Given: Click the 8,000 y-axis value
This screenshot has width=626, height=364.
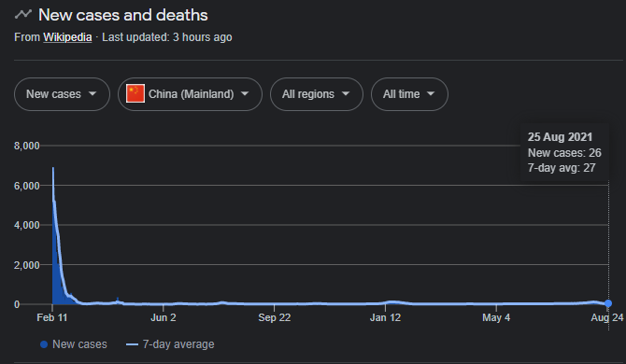Looking at the screenshot, I should 27,146.
